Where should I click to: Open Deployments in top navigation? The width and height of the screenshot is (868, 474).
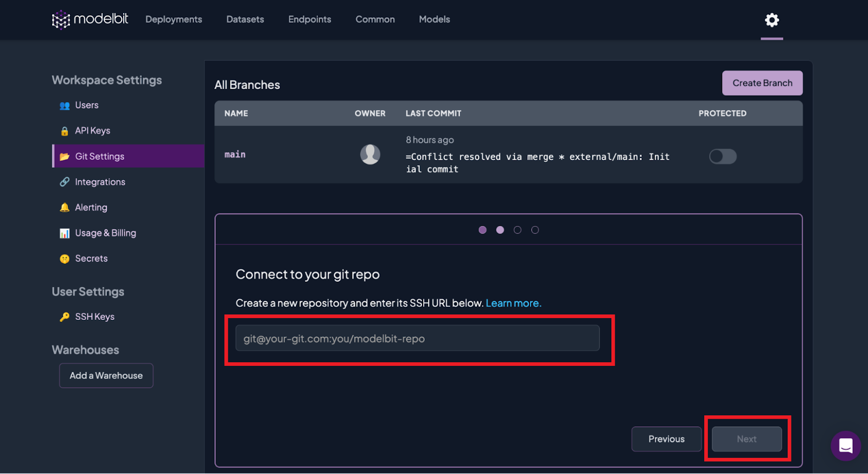[x=174, y=20]
